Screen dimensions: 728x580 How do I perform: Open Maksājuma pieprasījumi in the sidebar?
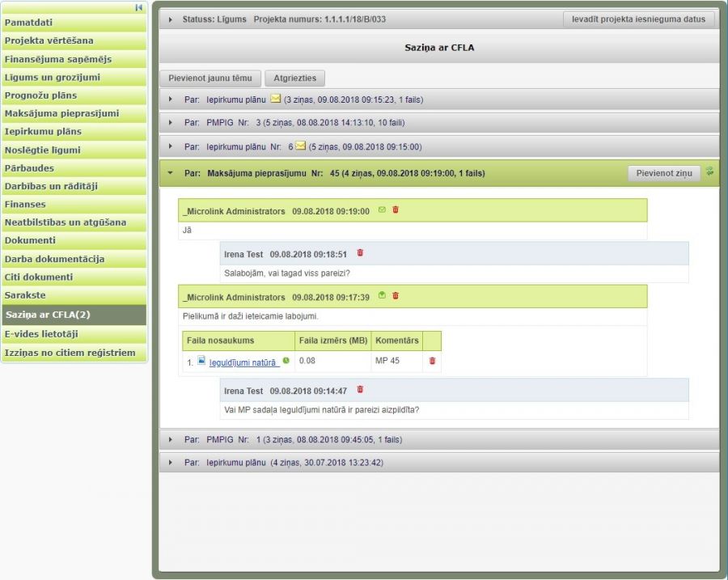tap(61, 113)
